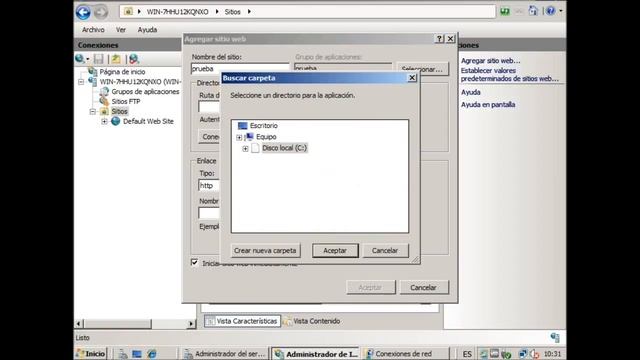The image size is (640, 360).
Task: Click the Inicio start button
Action: point(91,353)
